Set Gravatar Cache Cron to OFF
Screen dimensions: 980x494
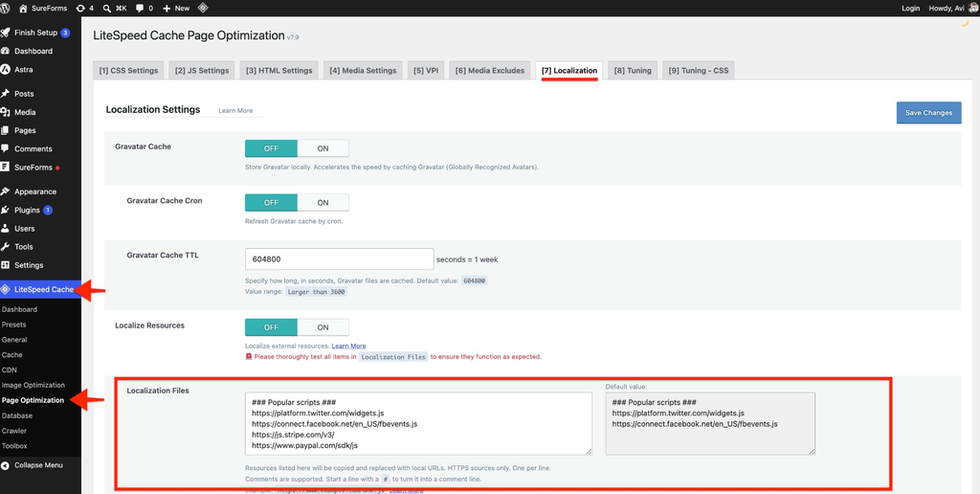point(271,203)
